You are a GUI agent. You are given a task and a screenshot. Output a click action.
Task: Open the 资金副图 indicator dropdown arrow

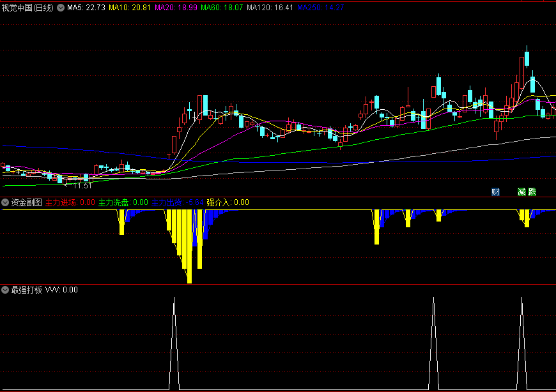pos(5,202)
